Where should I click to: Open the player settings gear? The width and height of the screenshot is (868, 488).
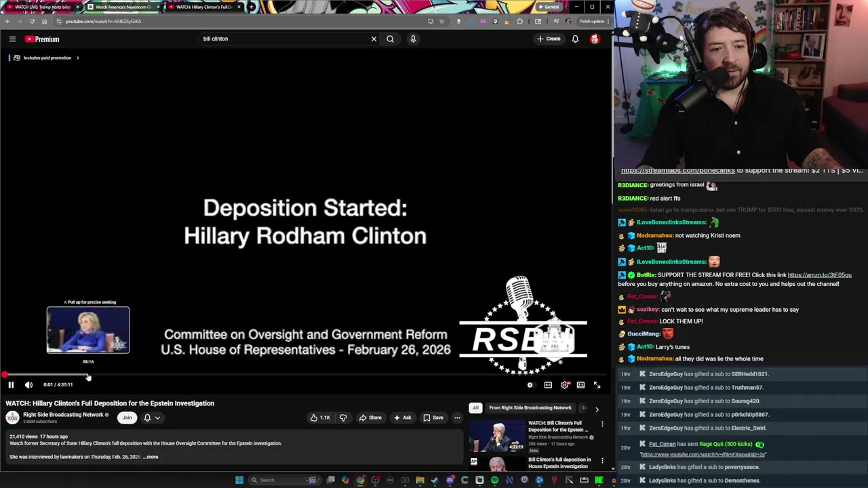(x=564, y=385)
